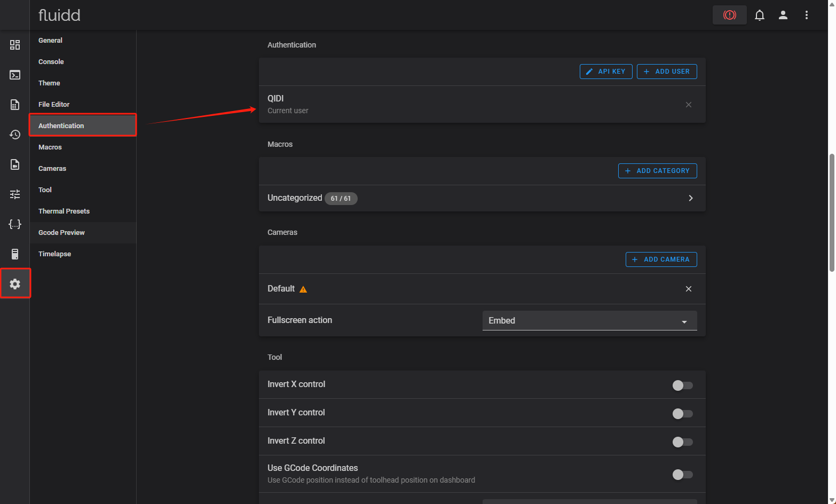Open the notifications bell

[x=759, y=15]
